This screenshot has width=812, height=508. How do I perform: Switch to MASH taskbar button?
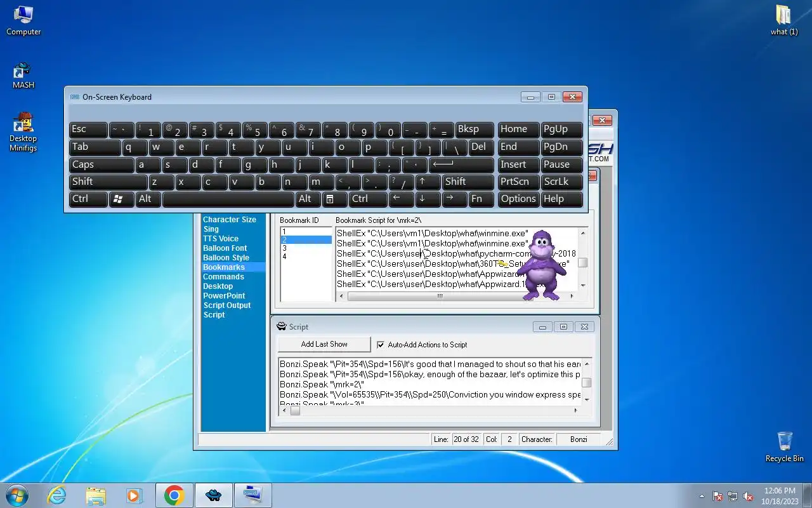click(214, 495)
